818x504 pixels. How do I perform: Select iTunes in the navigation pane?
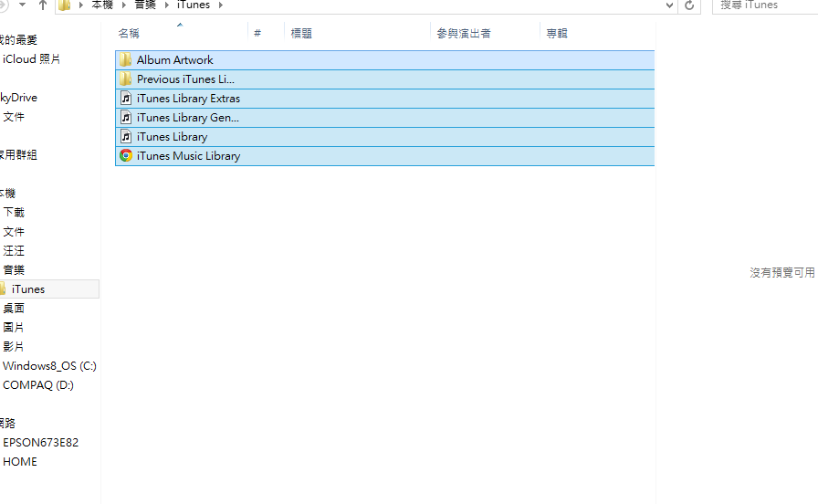28,289
